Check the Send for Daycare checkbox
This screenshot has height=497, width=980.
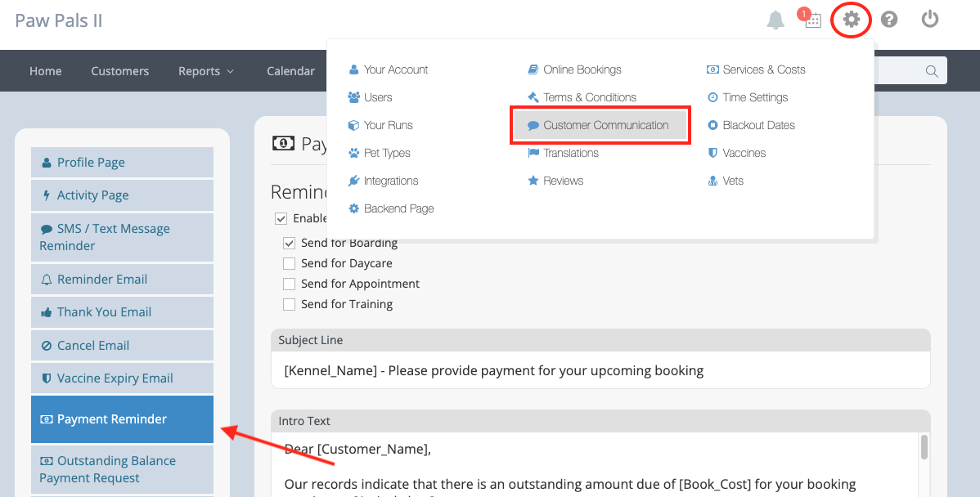[289, 263]
